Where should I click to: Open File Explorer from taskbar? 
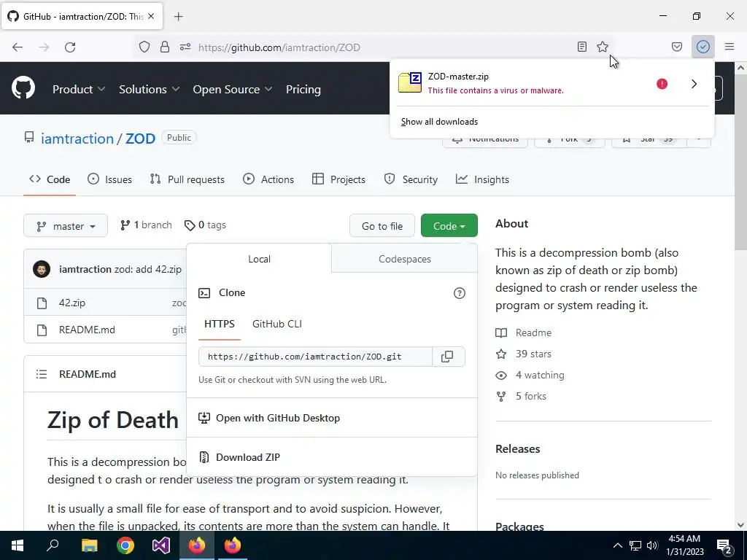[89, 545]
